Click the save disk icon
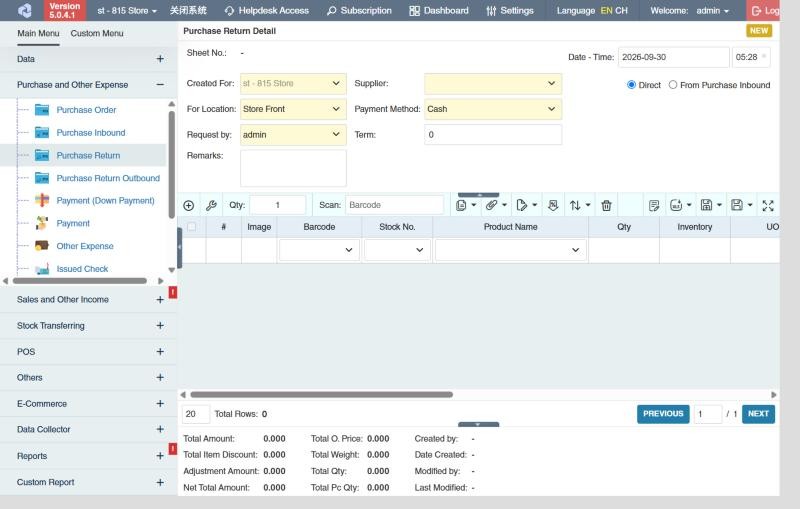 pyautogui.click(x=737, y=205)
